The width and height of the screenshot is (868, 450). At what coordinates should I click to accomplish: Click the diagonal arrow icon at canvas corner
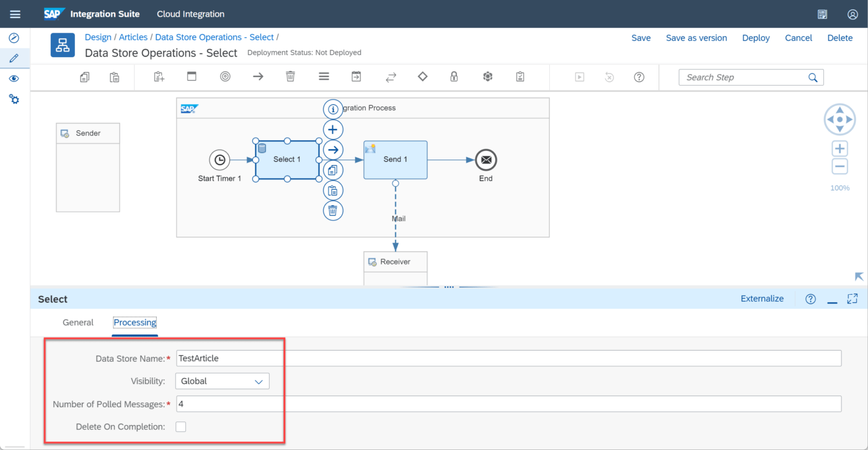pos(859,277)
